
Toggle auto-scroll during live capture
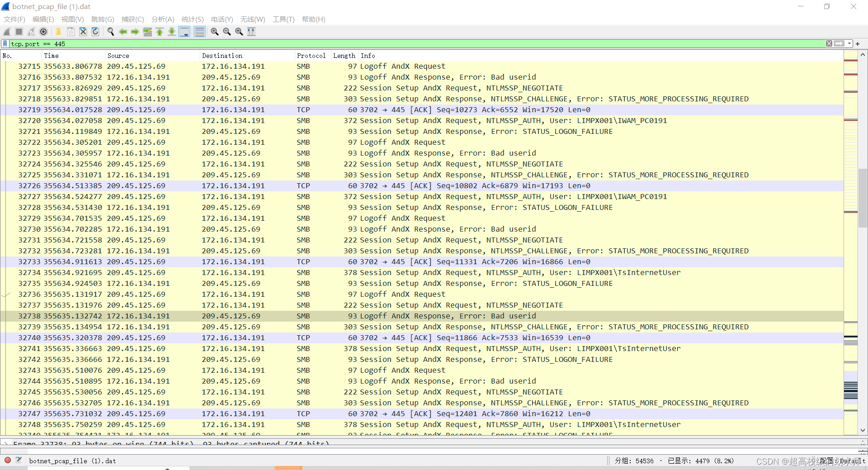tap(184, 32)
